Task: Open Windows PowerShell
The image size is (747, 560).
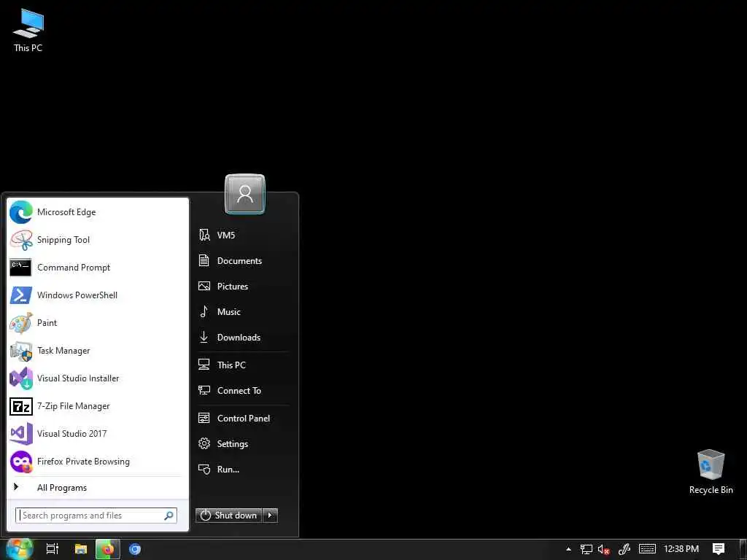Action: [98, 295]
